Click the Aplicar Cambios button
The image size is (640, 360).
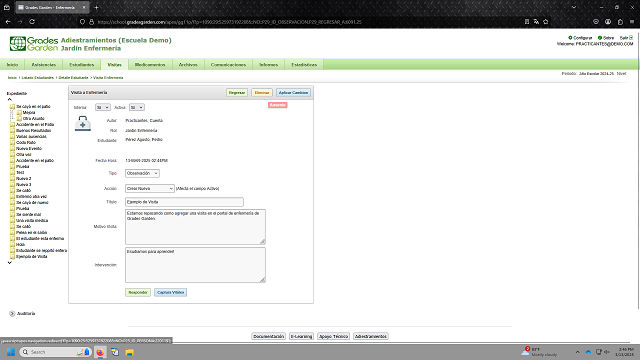[293, 93]
